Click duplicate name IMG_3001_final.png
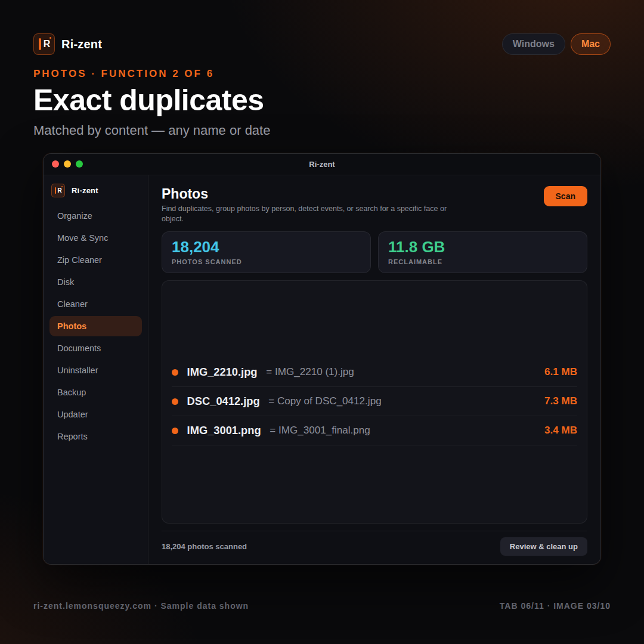Screen dimensions: 644x644 click(x=324, y=430)
